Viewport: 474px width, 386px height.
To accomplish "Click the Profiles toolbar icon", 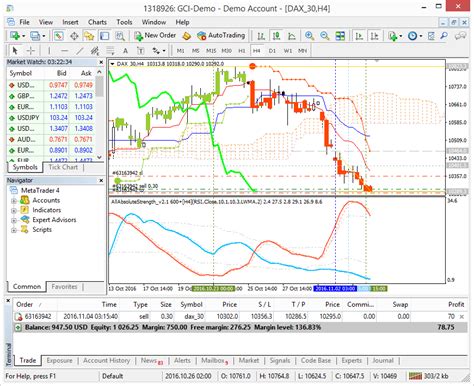I will pos(35,36).
